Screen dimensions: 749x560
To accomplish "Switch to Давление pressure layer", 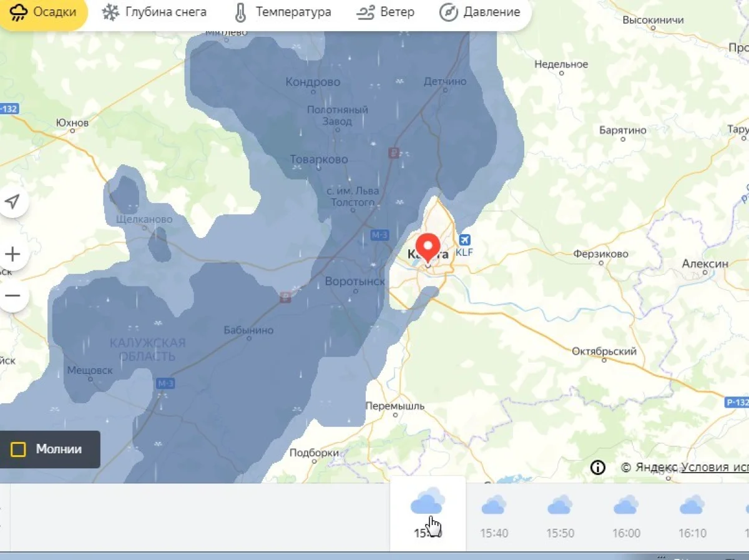I will (480, 12).
